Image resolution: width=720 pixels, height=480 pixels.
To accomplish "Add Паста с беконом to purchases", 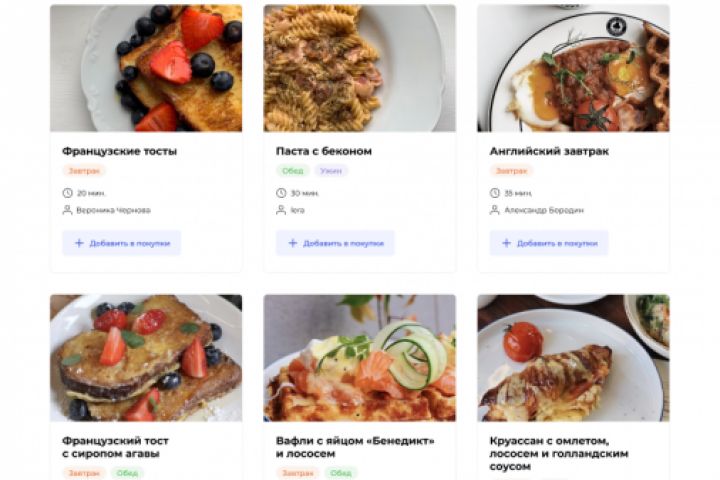I will tap(335, 243).
